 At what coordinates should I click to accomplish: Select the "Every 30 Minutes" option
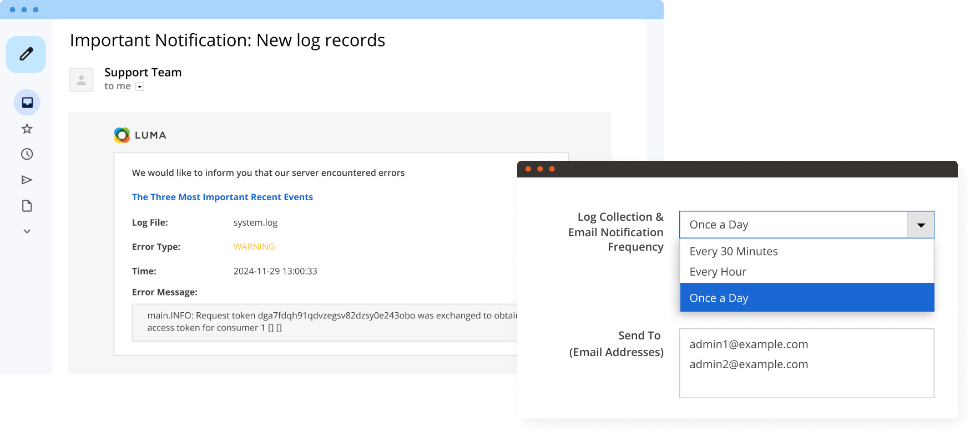[733, 251]
